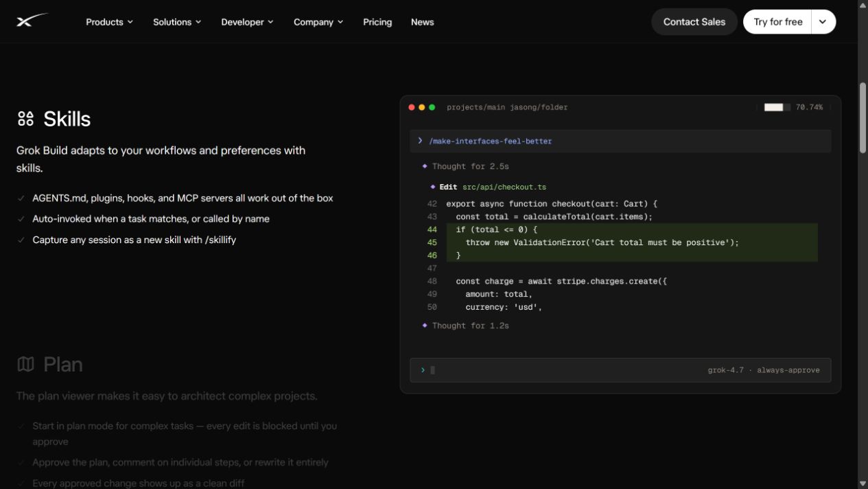The width and height of the screenshot is (868, 489).
Task: Go to the Pricing page
Action: click(377, 22)
